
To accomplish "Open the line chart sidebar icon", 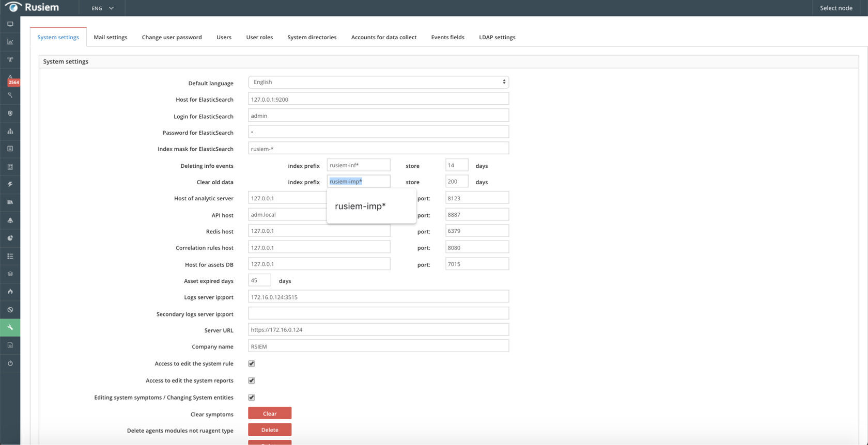I will click(x=10, y=42).
